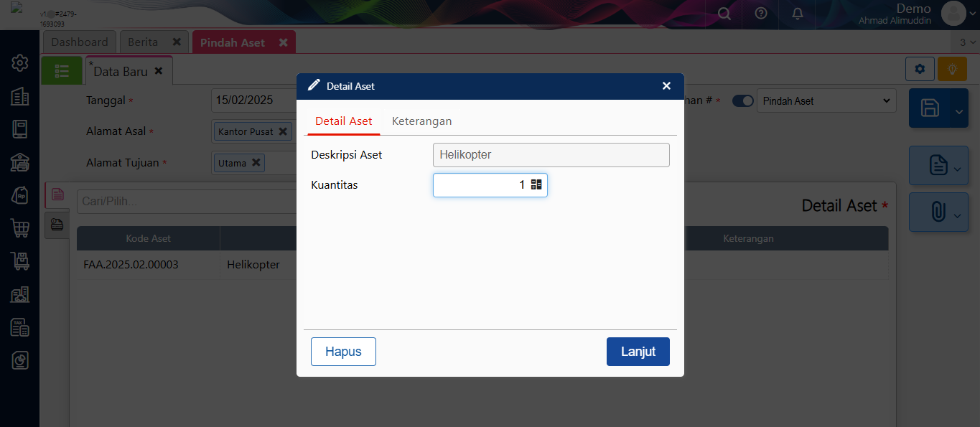Click the yellow lightbulb hint button

[x=952, y=70]
